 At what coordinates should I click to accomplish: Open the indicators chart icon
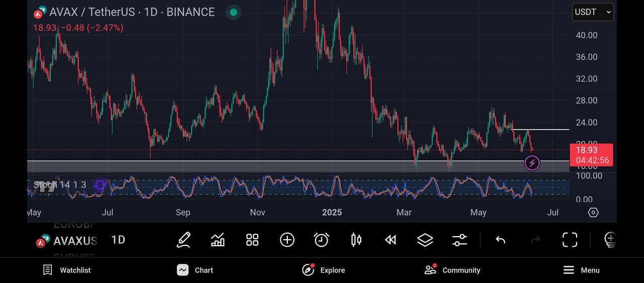[x=218, y=240]
